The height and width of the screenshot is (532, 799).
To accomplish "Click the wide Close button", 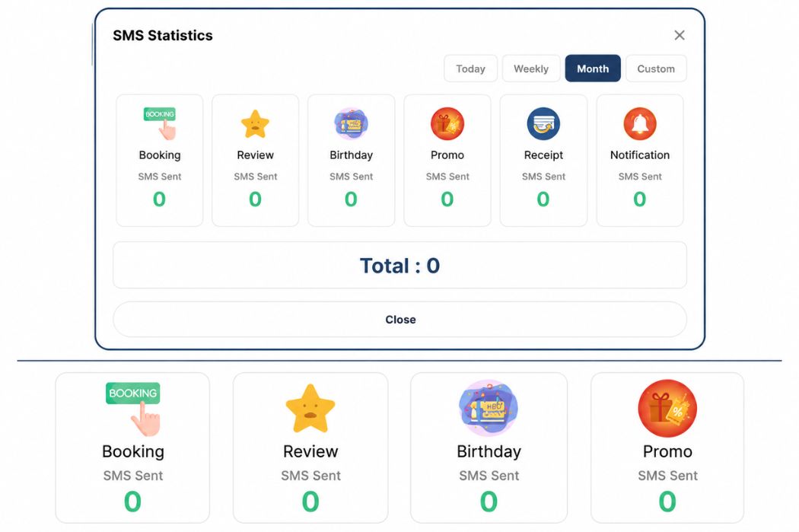I will pos(400,320).
